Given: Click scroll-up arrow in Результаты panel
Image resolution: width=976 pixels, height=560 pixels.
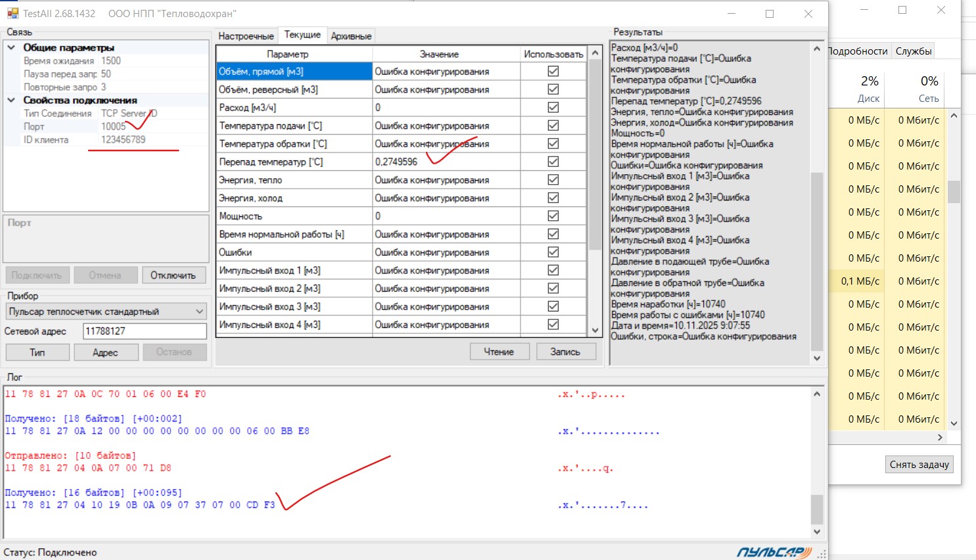Looking at the screenshot, I should pyautogui.click(x=817, y=49).
